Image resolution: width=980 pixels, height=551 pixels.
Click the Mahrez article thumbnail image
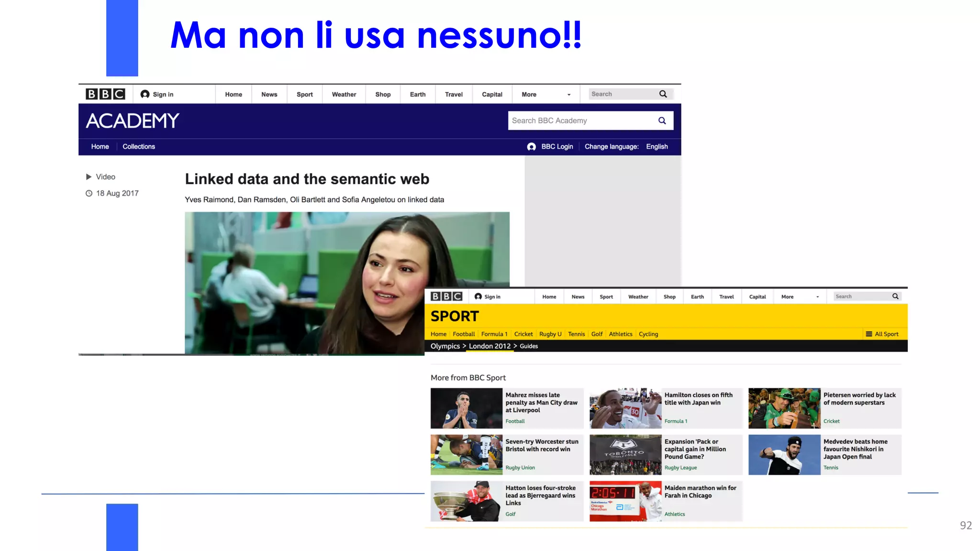point(467,408)
